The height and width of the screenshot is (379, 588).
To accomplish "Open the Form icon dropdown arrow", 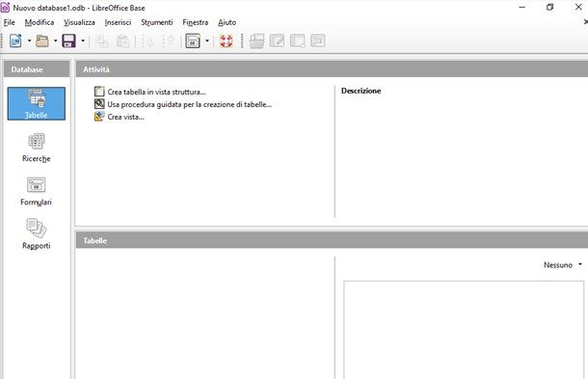I will 207,41.
